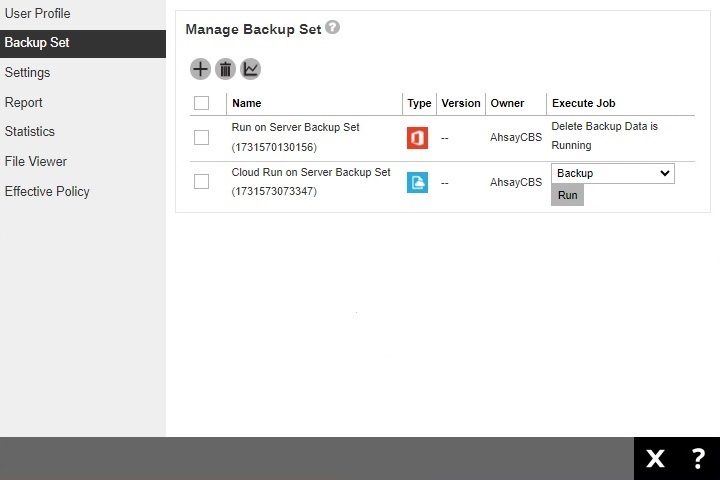Viewport: 720px width, 480px height.
Task: Click the cloud file type icon for Cloud Run on Server Backup Set
Action: tap(417, 182)
